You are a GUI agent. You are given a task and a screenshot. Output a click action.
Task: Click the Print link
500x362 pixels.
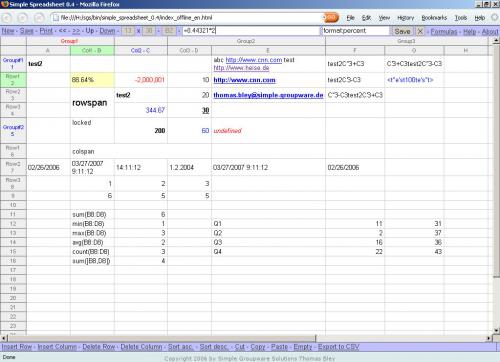coord(46,31)
